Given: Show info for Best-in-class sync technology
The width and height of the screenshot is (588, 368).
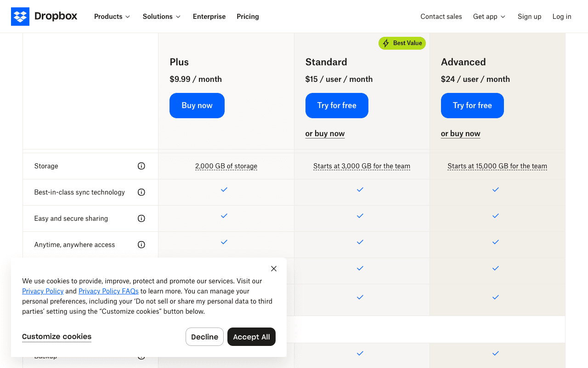Looking at the screenshot, I should [141, 192].
